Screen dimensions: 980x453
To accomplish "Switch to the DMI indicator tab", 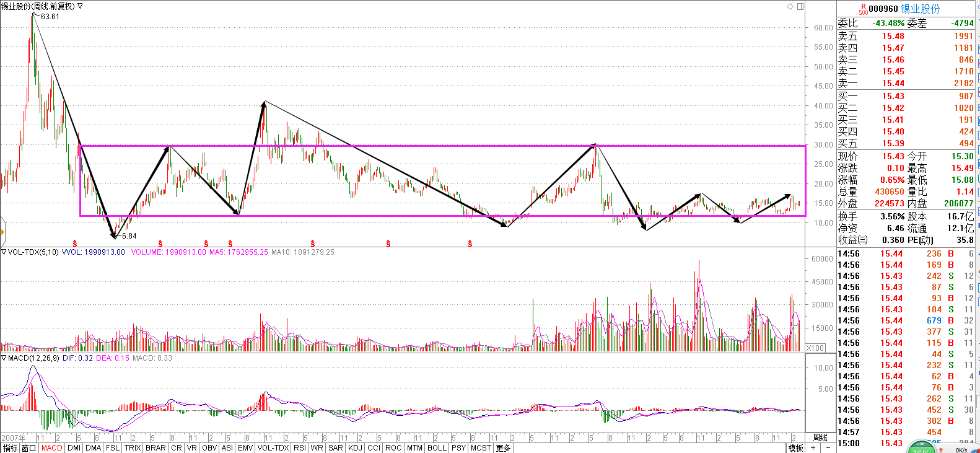I will point(74,448).
